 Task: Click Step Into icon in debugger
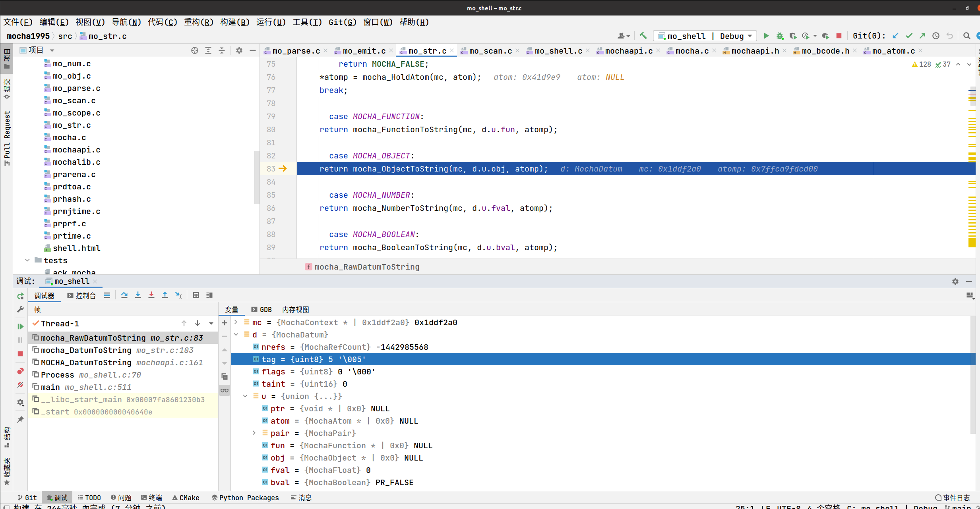click(138, 295)
